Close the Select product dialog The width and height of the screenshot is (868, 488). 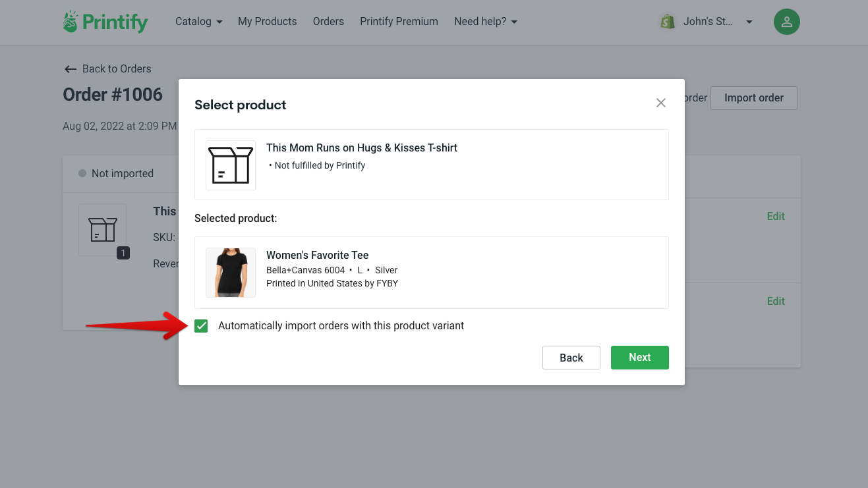[x=661, y=103]
